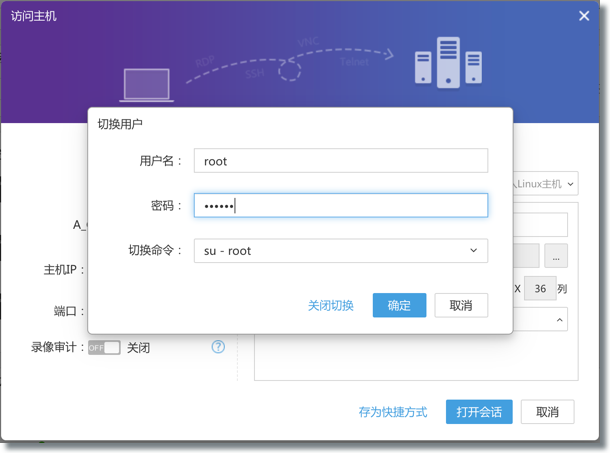
Task: Open the Linux主机 type dropdown
Action: click(x=545, y=183)
